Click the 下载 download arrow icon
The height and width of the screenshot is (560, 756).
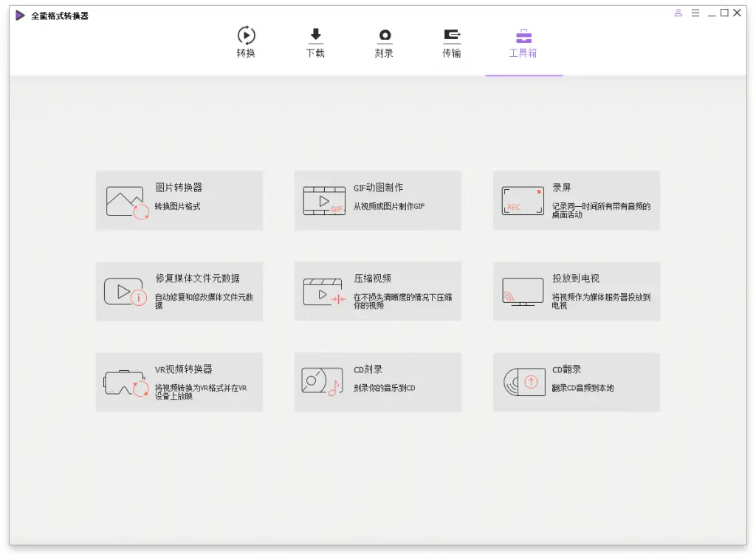click(315, 35)
